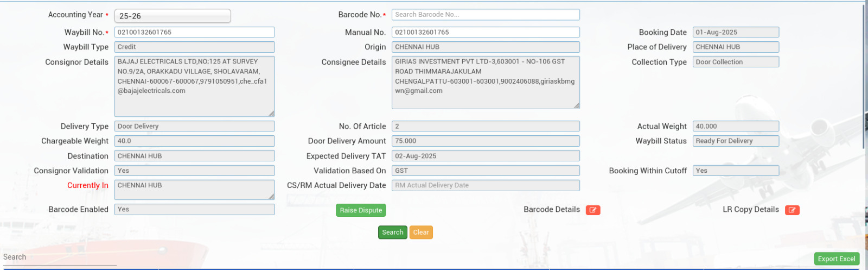Click the Waybill No. input field
This screenshot has width=868, height=270.
pyautogui.click(x=194, y=33)
